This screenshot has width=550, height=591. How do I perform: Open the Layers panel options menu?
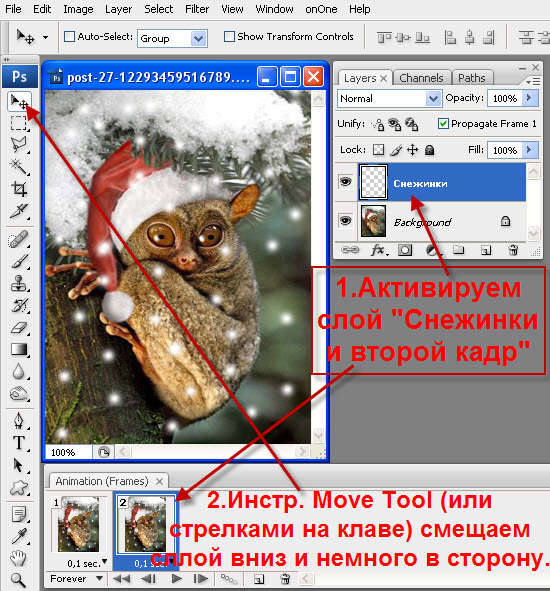point(533,81)
